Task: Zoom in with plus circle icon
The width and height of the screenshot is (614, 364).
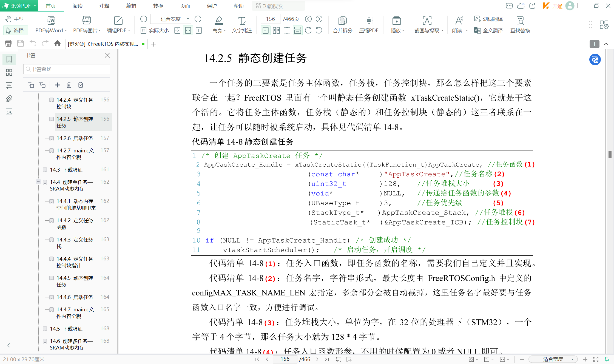Action: click(198, 19)
